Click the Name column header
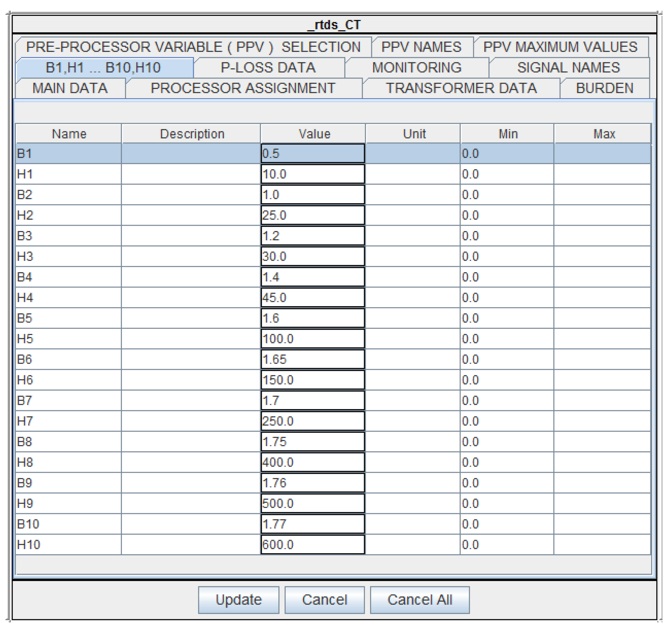 point(69,134)
